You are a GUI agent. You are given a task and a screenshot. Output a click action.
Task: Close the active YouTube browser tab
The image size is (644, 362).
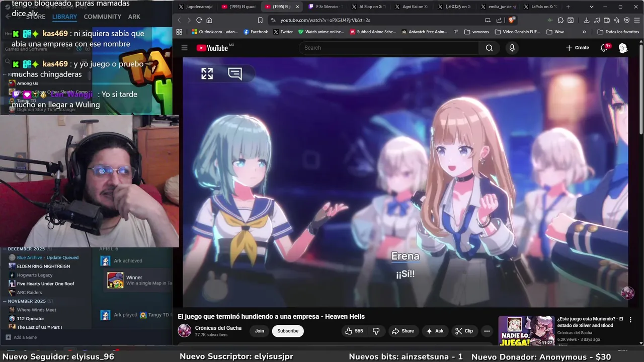coord(297,7)
